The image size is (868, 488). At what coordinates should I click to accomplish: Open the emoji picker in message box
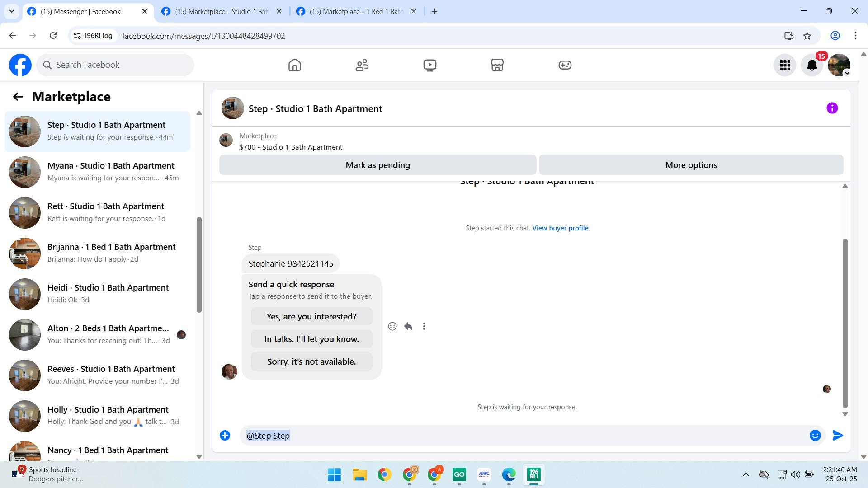tap(815, 436)
